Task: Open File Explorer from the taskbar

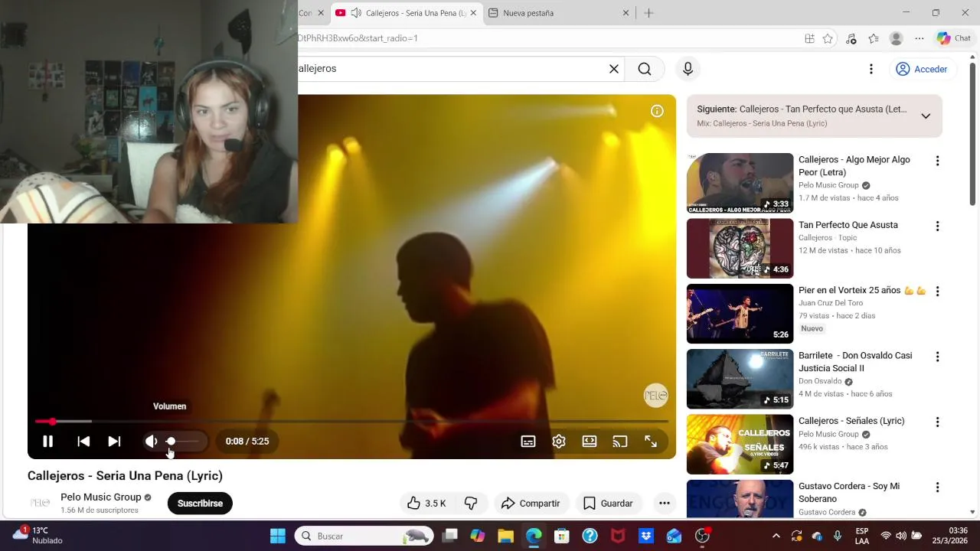Action: [x=505, y=536]
